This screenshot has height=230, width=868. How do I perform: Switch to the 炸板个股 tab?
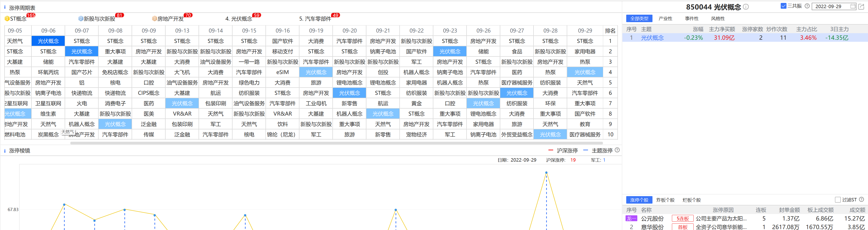coord(666,200)
